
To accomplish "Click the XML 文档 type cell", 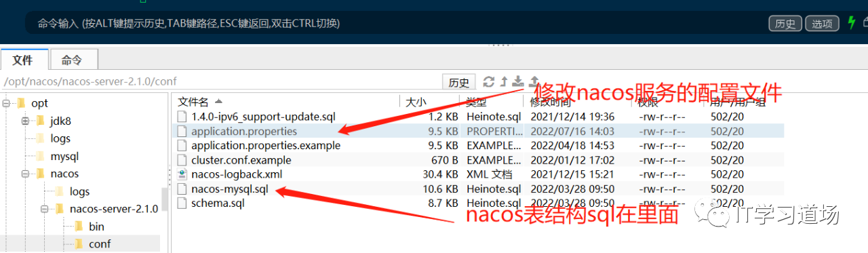I will click(488, 174).
